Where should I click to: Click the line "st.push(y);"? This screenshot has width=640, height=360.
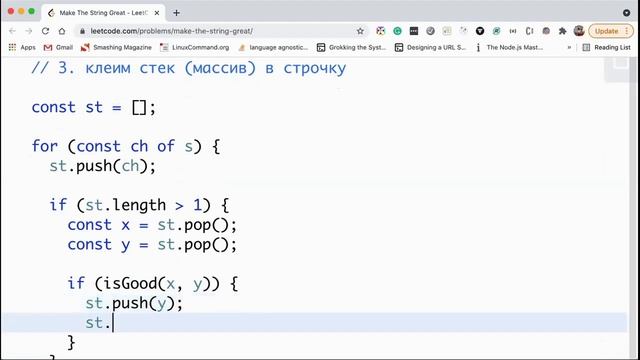click(x=134, y=303)
